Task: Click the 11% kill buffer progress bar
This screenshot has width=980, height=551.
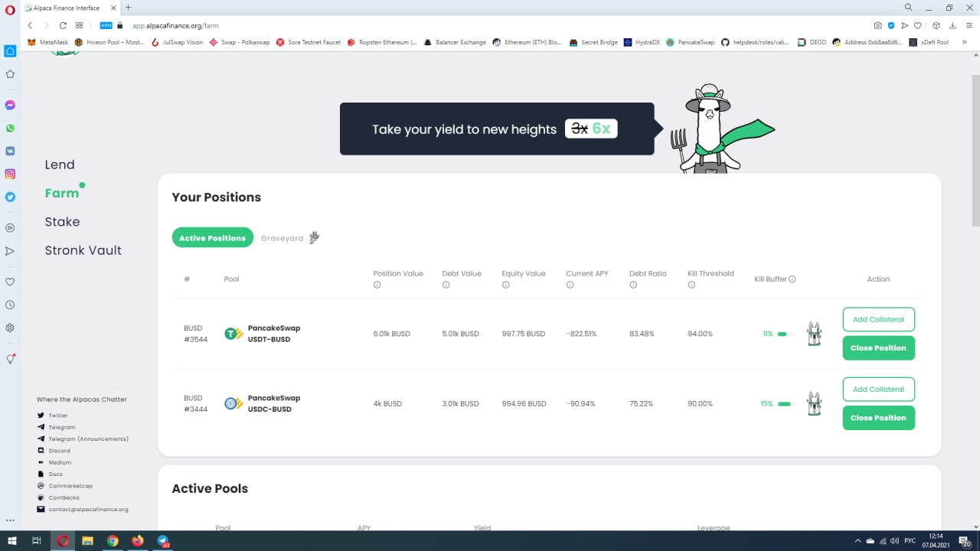Action: coord(786,334)
